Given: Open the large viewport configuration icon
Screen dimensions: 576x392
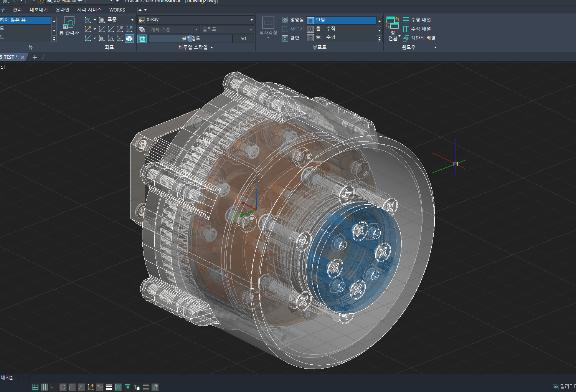Looking at the screenshot, I should tap(268, 23).
